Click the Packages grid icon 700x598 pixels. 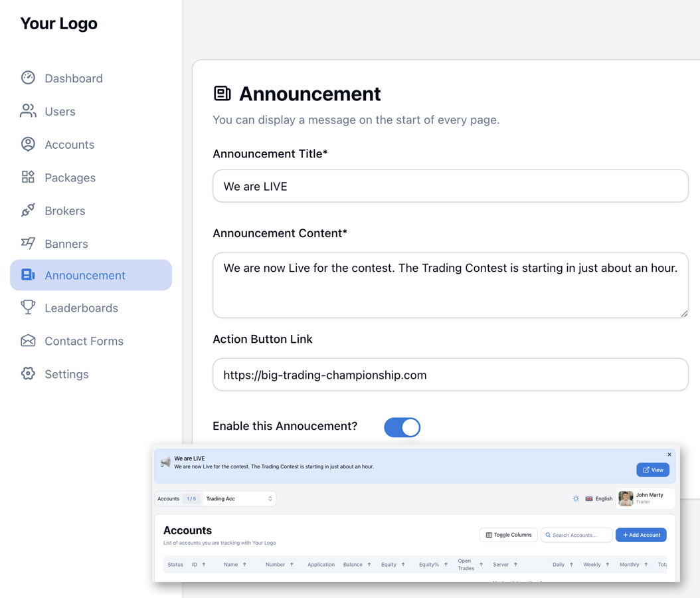[x=28, y=177]
